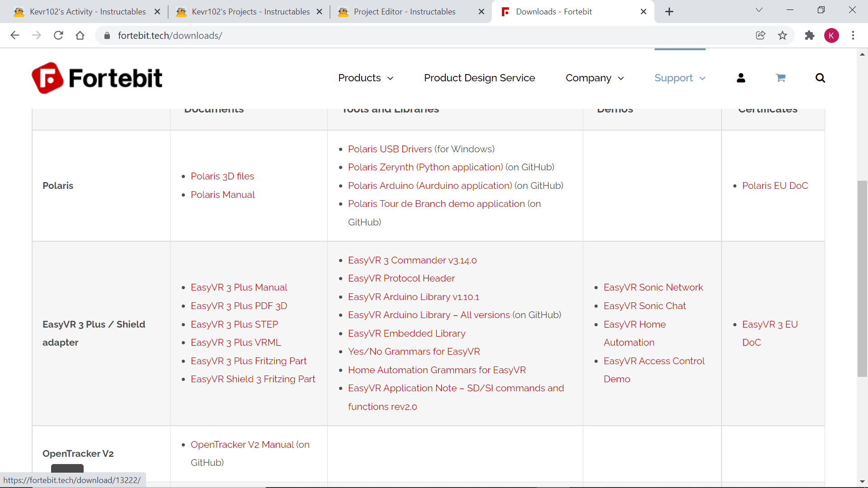
Task: Click the site search magnifier icon
Action: coord(820,78)
